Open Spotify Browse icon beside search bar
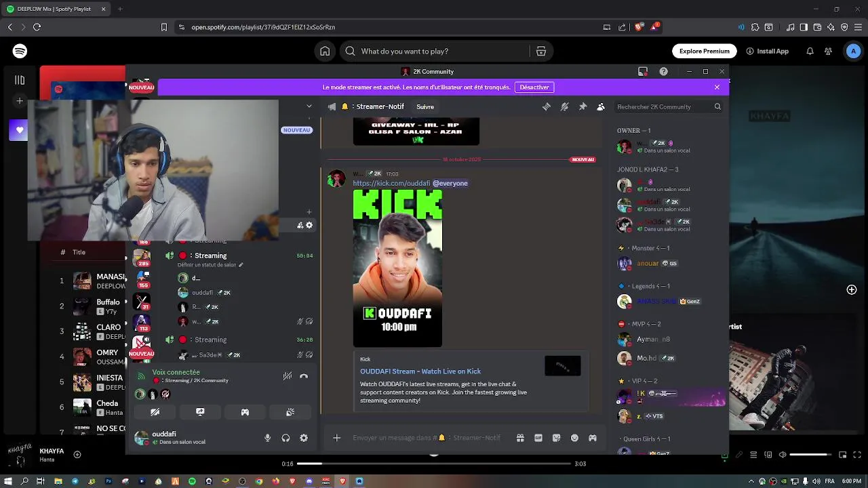This screenshot has width=868, height=488. 540,51
